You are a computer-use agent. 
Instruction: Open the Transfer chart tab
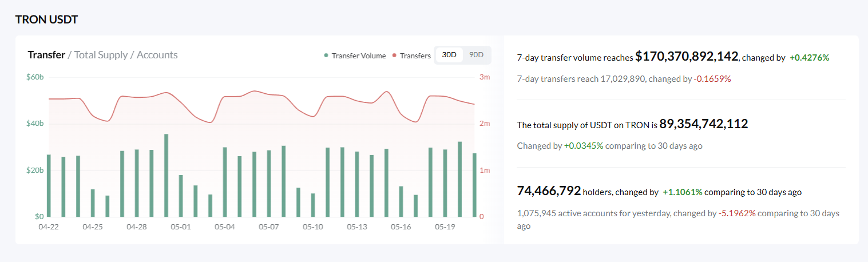coord(46,55)
